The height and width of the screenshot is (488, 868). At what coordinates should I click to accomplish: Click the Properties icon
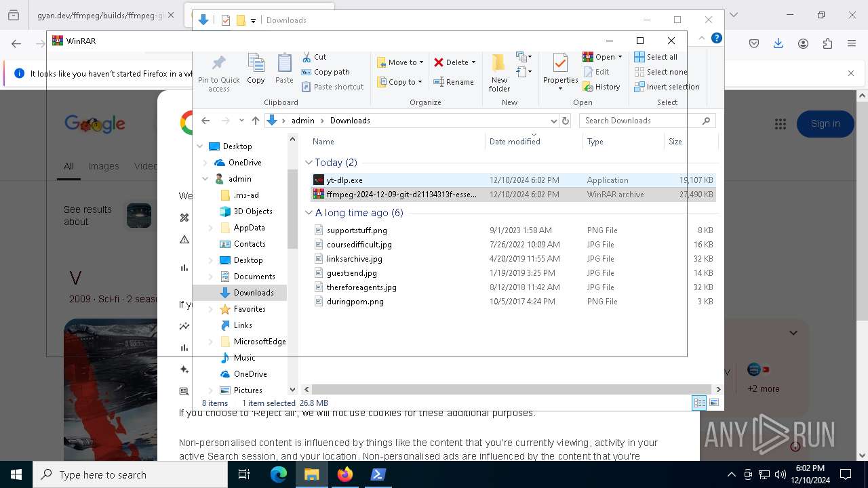(560, 73)
